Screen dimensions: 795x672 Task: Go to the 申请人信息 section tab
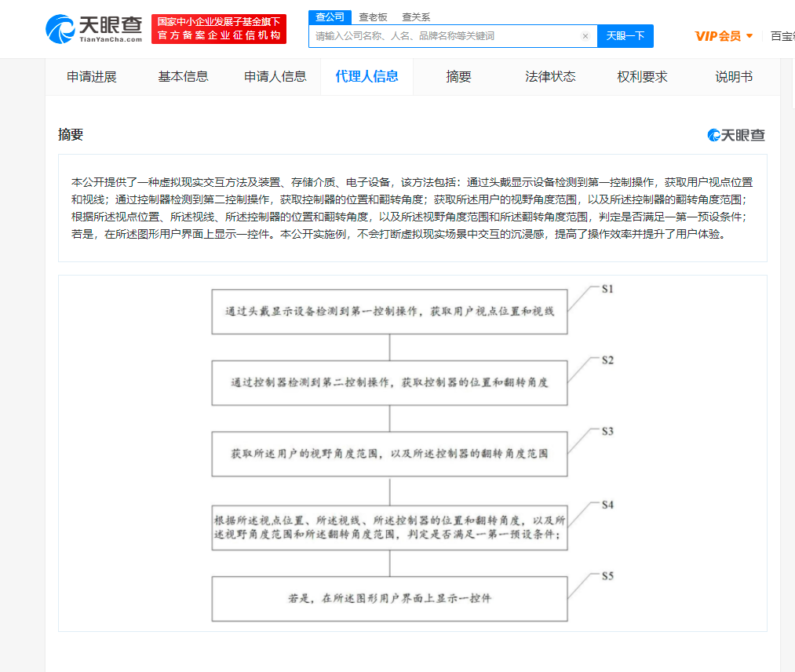click(x=275, y=77)
